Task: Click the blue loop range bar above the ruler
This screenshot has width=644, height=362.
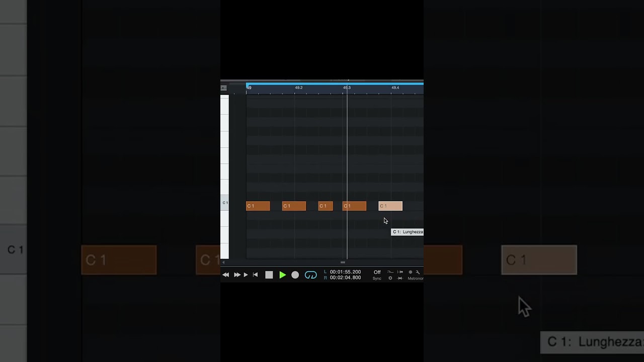Action: [335, 83]
